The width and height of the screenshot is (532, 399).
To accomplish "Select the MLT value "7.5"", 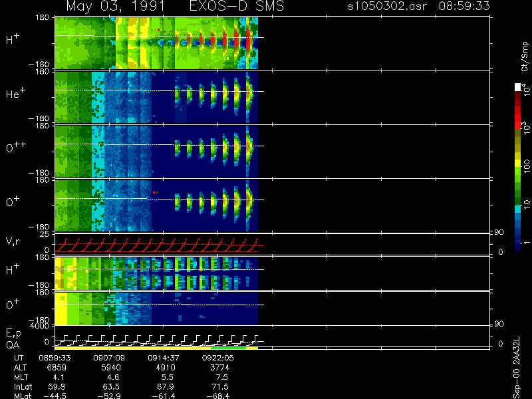I will [221, 377].
